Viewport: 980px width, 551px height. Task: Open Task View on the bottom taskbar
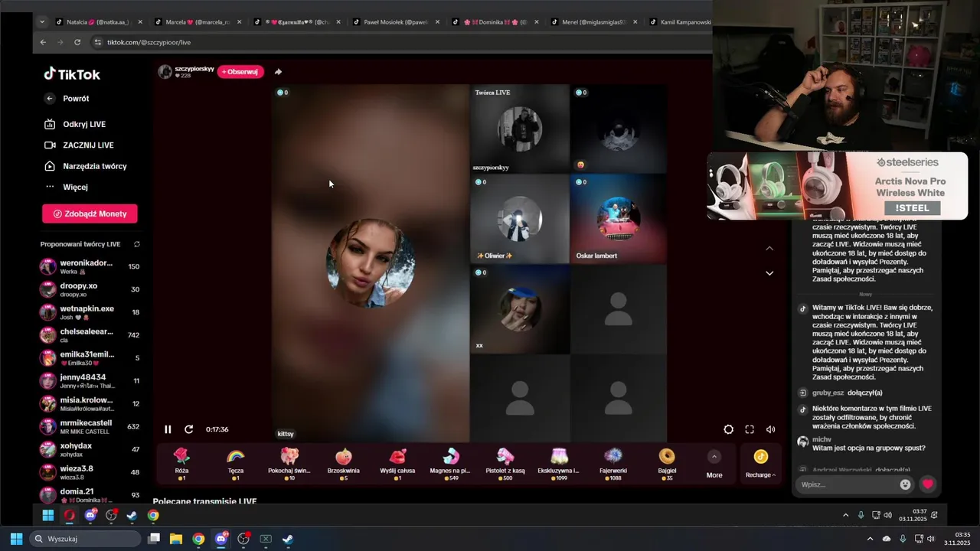click(x=154, y=539)
